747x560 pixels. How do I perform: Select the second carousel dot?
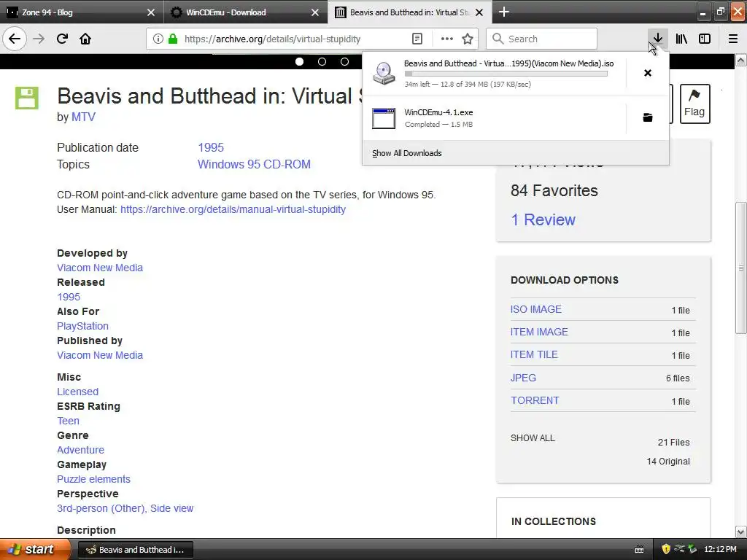[x=322, y=61]
